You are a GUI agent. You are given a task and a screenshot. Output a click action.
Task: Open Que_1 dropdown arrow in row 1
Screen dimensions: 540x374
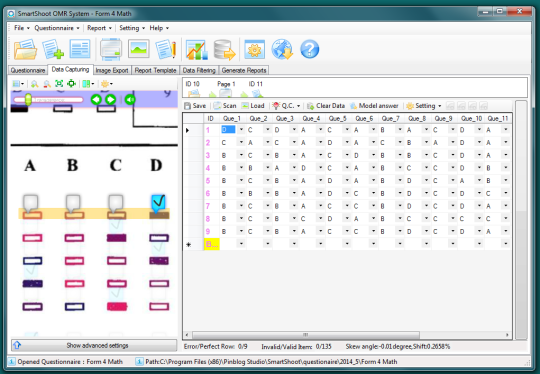click(241, 130)
